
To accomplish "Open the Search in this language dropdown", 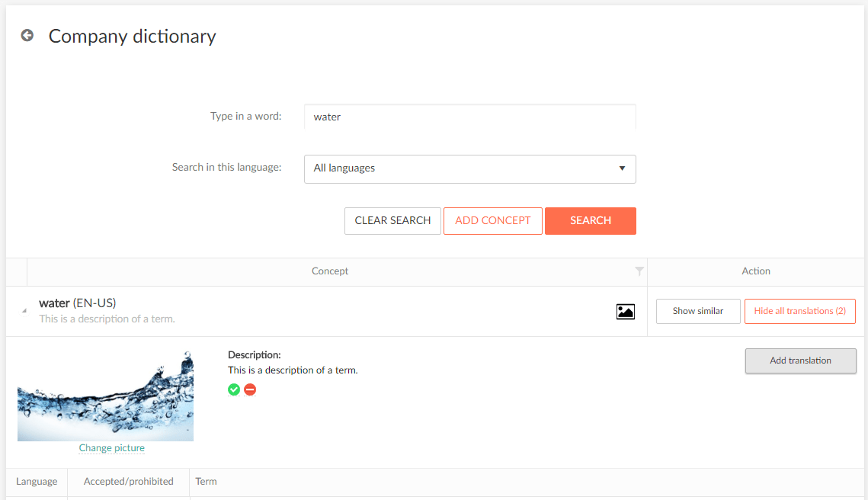I will click(469, 169).
